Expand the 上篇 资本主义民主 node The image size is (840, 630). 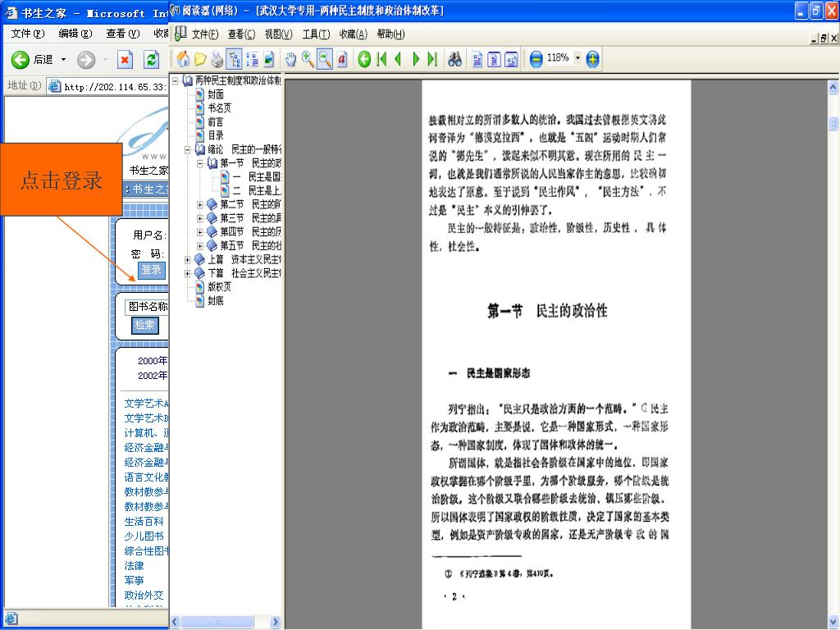point(188,260)
